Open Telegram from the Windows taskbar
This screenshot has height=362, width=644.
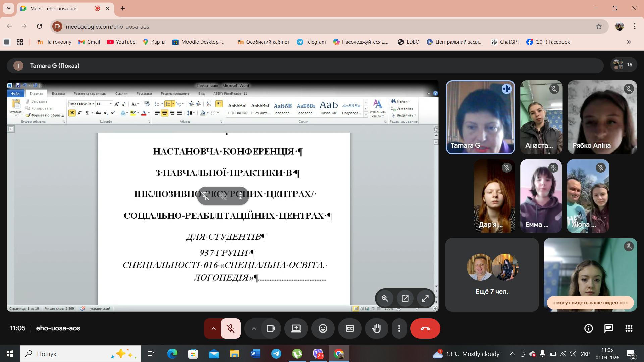pyautogui.click(x=276, y=354)
